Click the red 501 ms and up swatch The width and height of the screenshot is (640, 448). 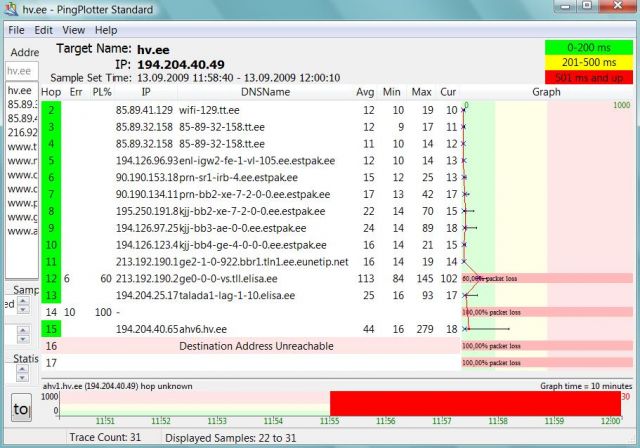(x=589, y=78)
